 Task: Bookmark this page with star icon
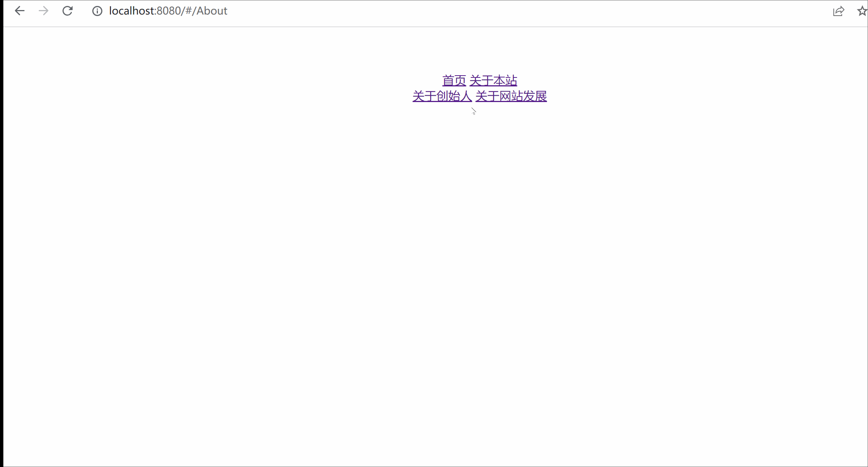[x=862, y=11]
